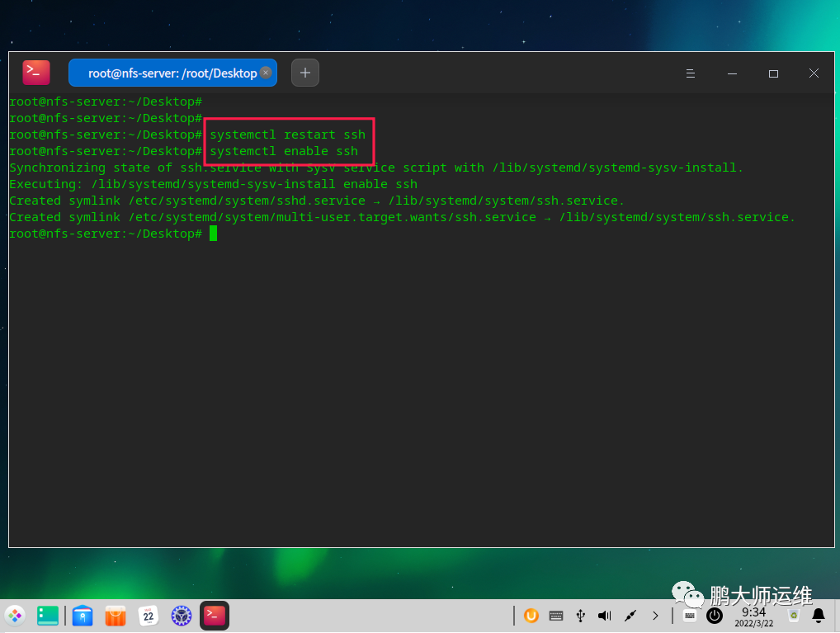The width and height of the screenshot is (840, 633).
Task: Open the volume control in tray
Action: point(605,616)
